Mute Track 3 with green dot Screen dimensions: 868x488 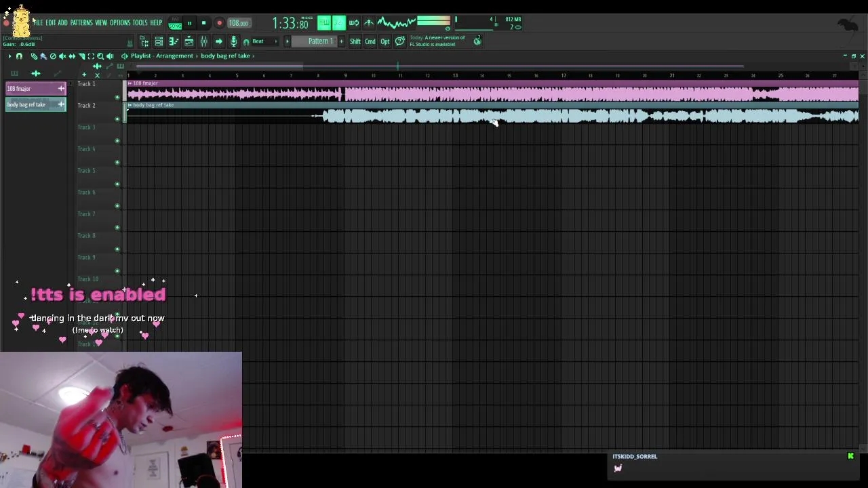[117, 141]
